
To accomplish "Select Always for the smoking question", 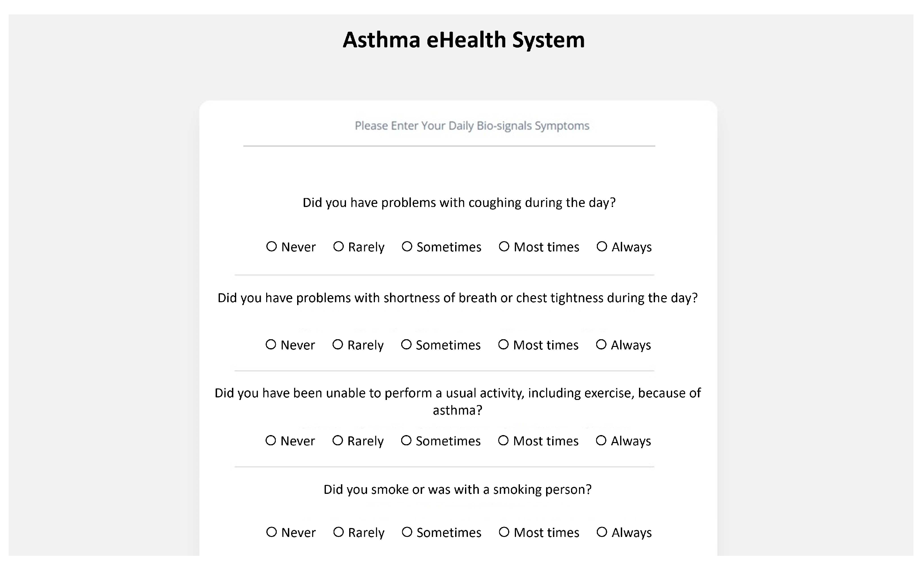I will pos(602,532).
